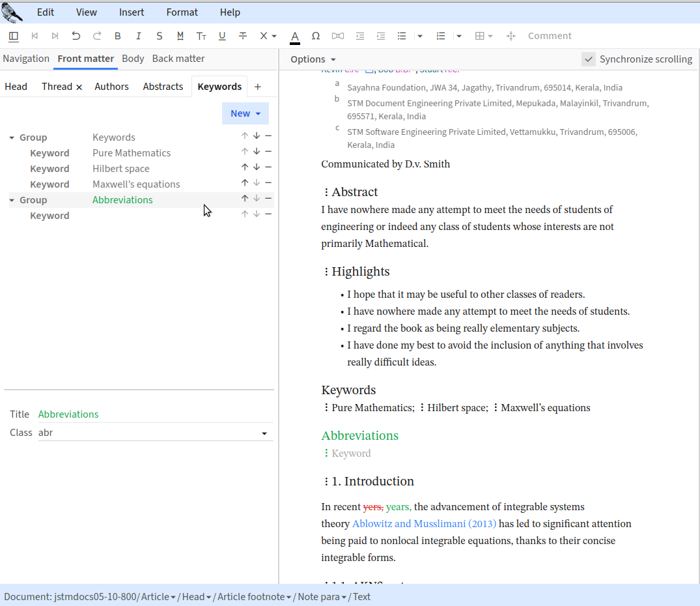
Task: Switch to the Abstracts tab
Action: coord(163,87)
